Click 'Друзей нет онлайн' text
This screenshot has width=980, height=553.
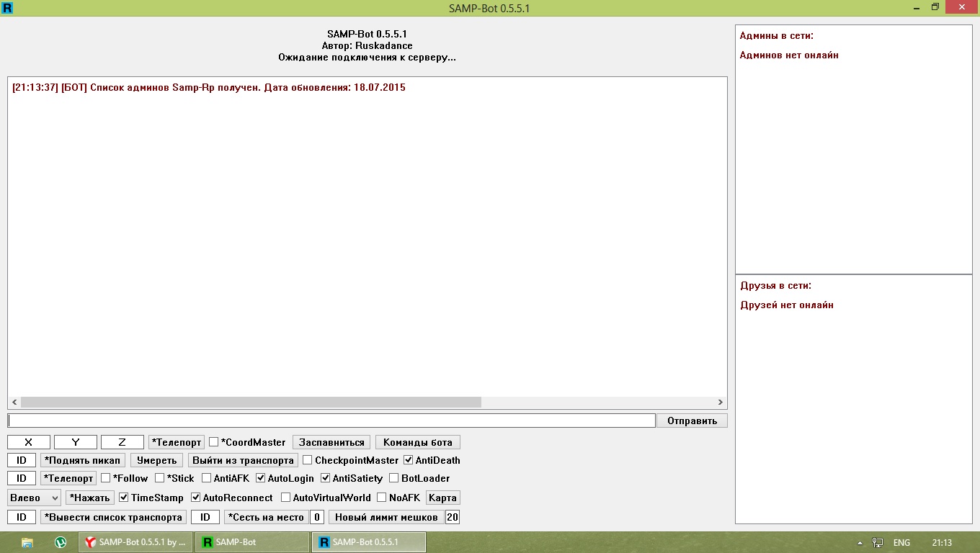787,305
